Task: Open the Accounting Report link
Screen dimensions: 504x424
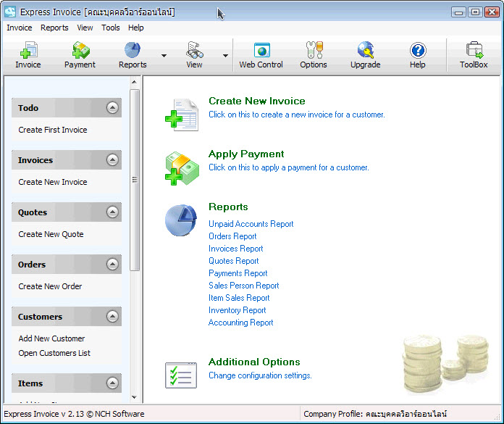Action: [x=240, y=323]
